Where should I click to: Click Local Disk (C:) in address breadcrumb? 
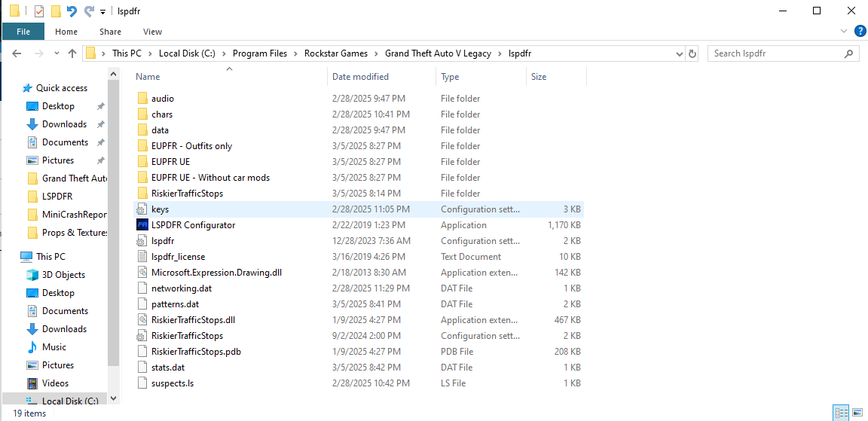[187, 53]
